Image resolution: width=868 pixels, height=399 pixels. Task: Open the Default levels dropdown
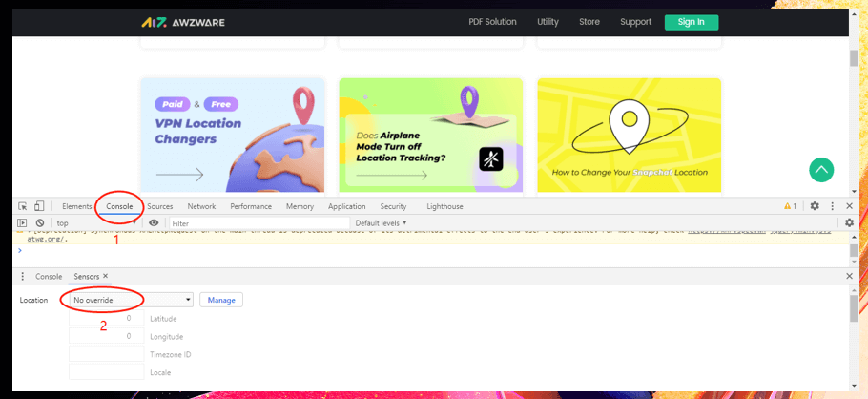382,222
